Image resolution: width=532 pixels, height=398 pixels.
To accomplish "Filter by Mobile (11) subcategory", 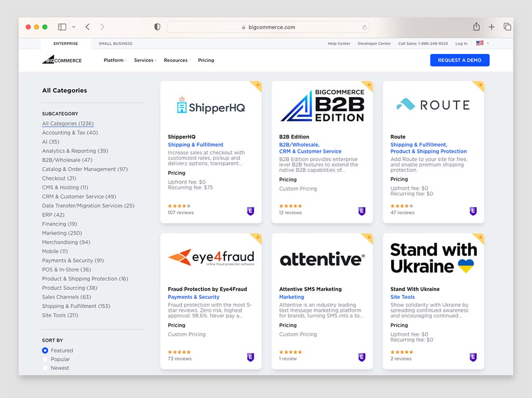I will point(55,251).
